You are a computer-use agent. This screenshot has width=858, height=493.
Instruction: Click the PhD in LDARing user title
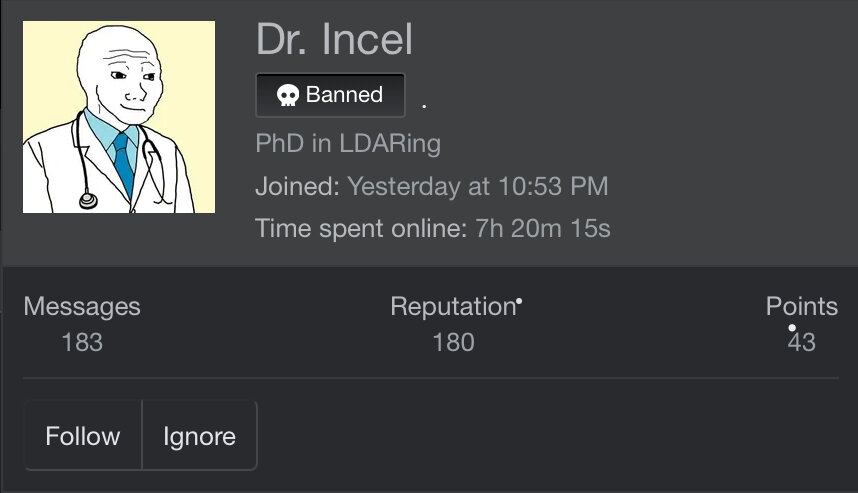[x=348, y=143]
